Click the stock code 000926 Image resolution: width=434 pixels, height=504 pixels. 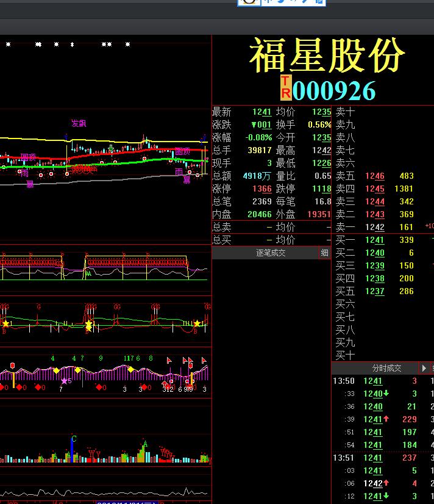[x=334, y=91]
